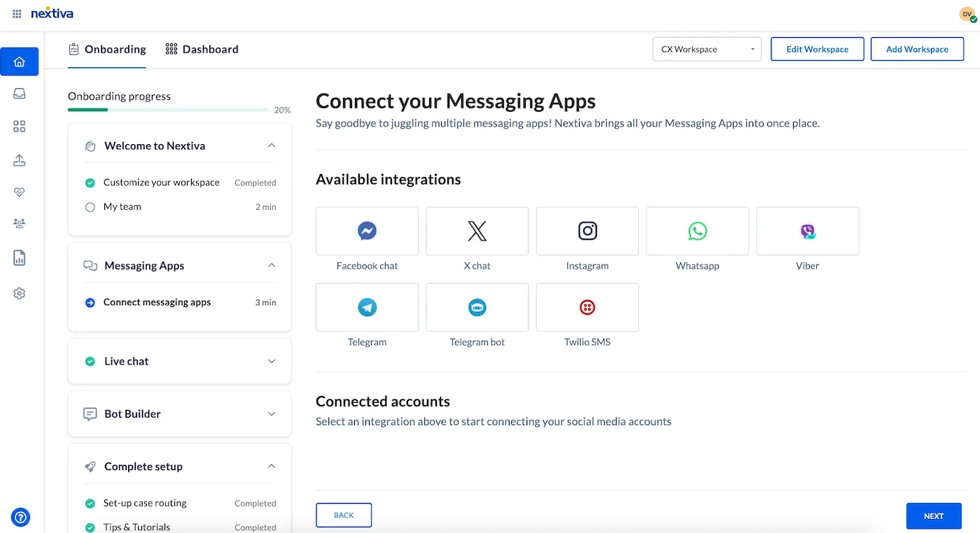Select the Whatsapp integration
This screenshot has width=980, height=533.
click(697, 231)
